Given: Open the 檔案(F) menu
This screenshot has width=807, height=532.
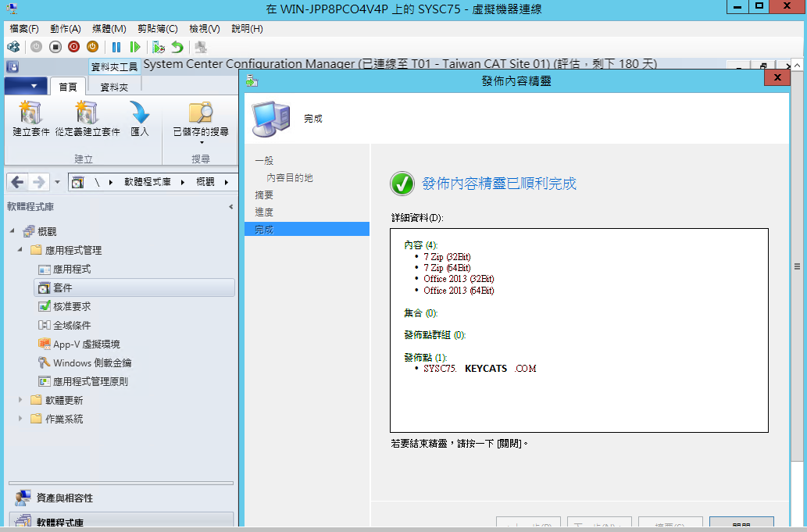Looking at the screenshot, I should [x=24, y=29].
